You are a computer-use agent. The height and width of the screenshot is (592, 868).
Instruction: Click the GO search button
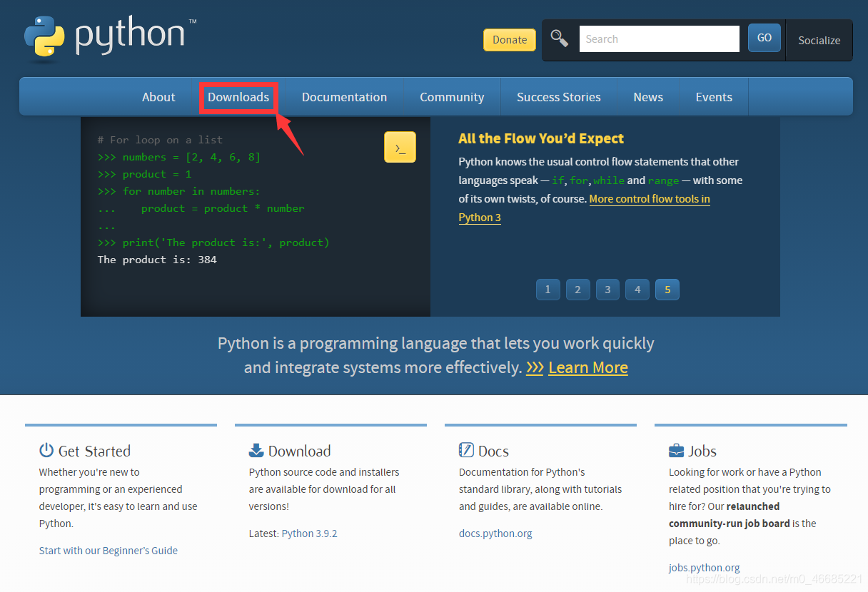[764, 38]
